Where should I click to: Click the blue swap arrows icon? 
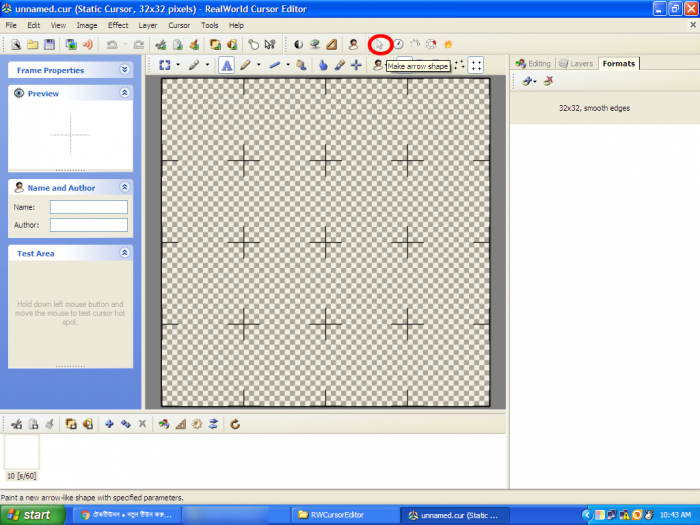(213, 424)
